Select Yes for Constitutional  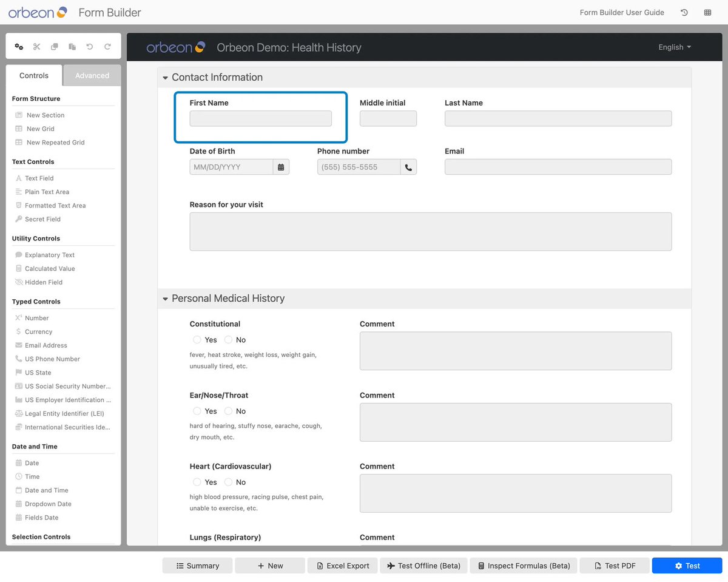click(197, 340)
